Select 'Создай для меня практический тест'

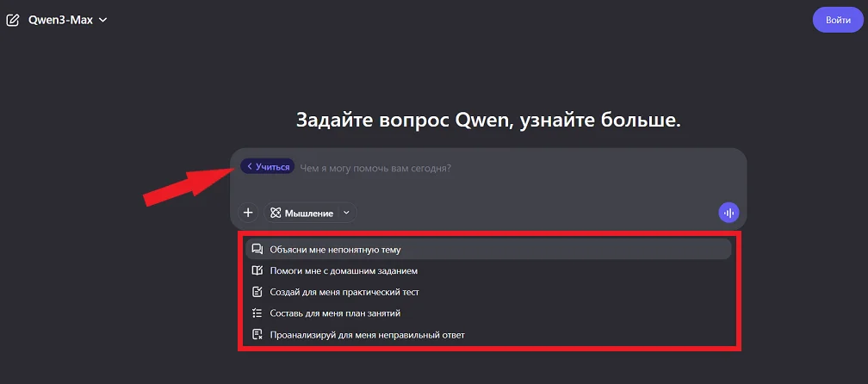click(x=488, y=292)
